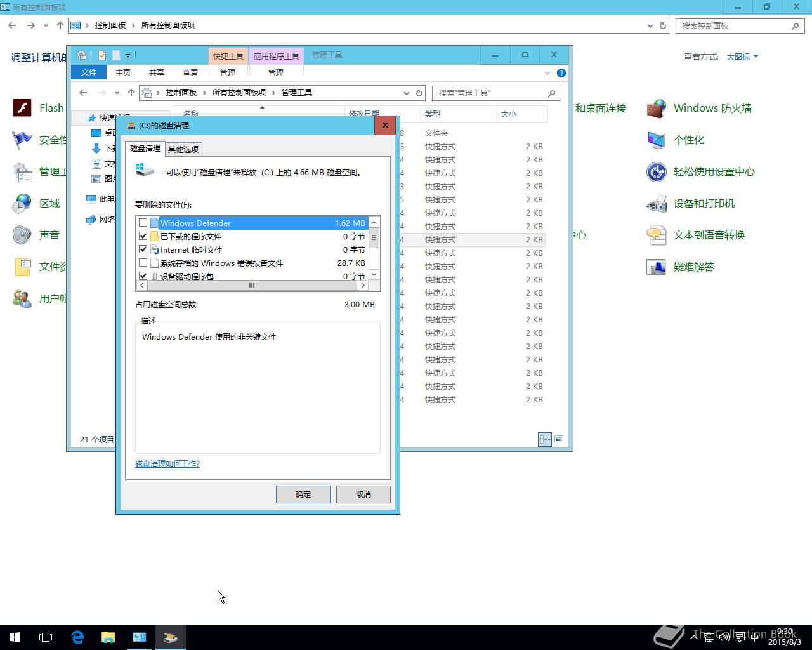Open the 主页 ribbon tab

click(x=123, y=72)
